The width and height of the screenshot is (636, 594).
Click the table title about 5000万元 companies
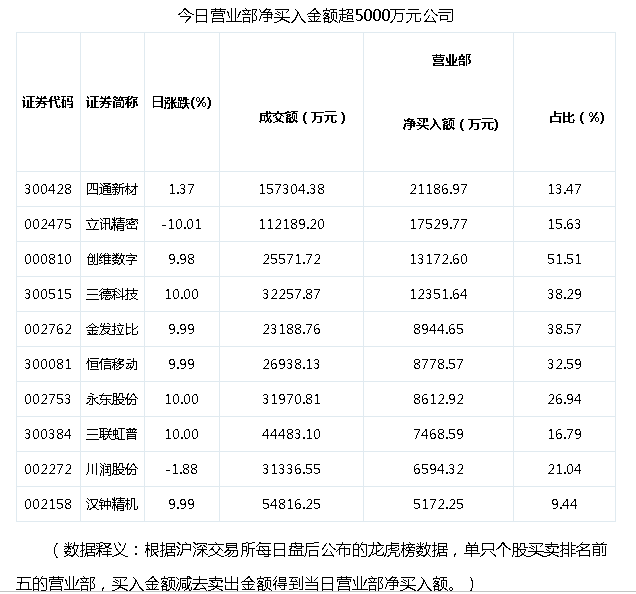(x=316, y=17)
